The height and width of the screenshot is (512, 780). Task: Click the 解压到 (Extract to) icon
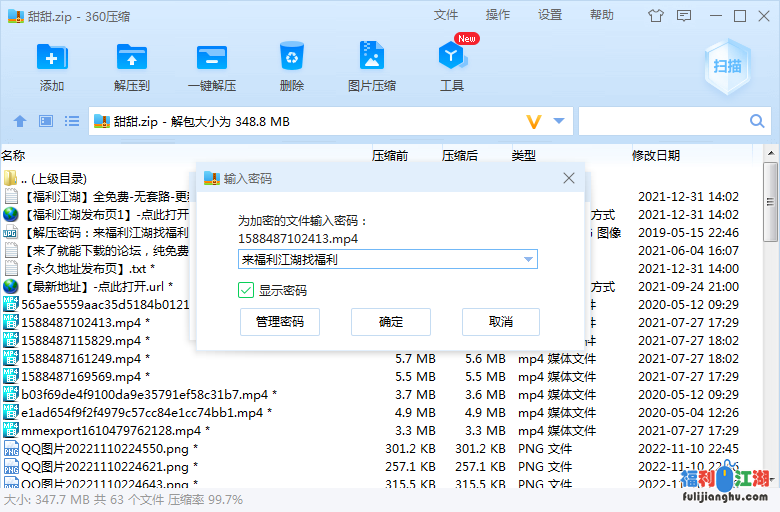131,57
